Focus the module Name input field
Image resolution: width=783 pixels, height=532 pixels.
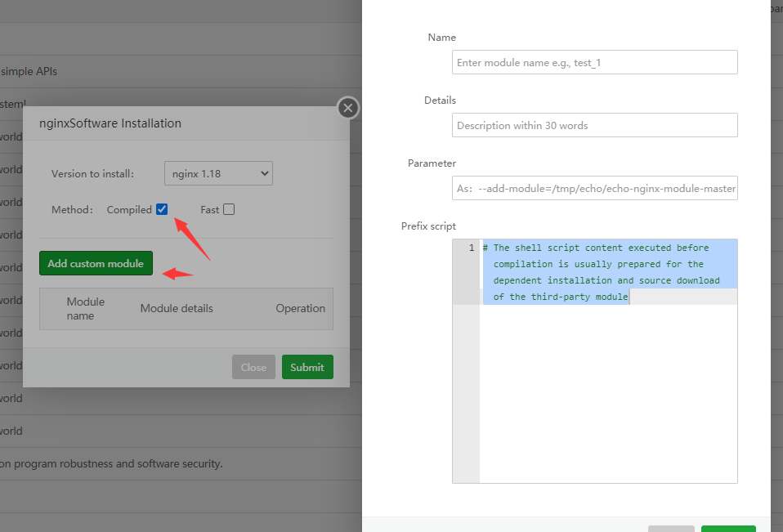[x=594, y=63]
